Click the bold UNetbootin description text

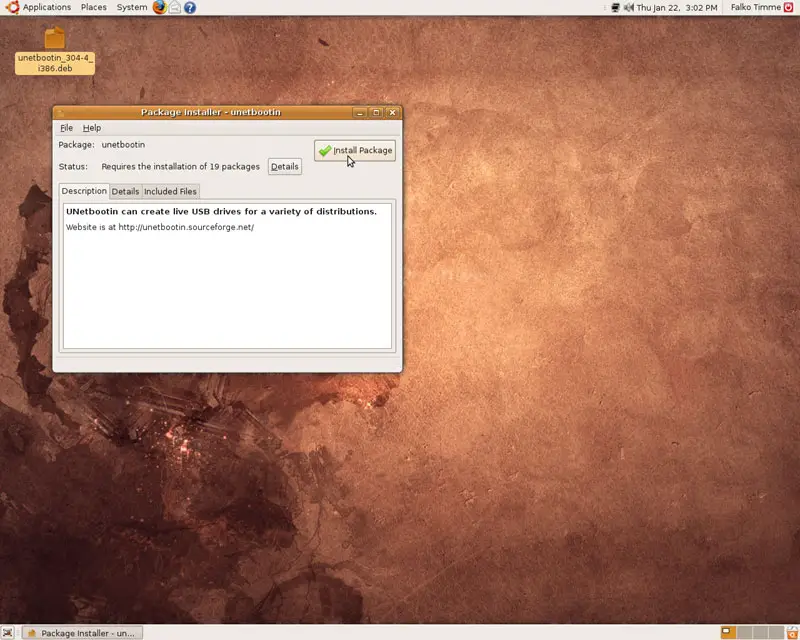click(x=221, y=211)
